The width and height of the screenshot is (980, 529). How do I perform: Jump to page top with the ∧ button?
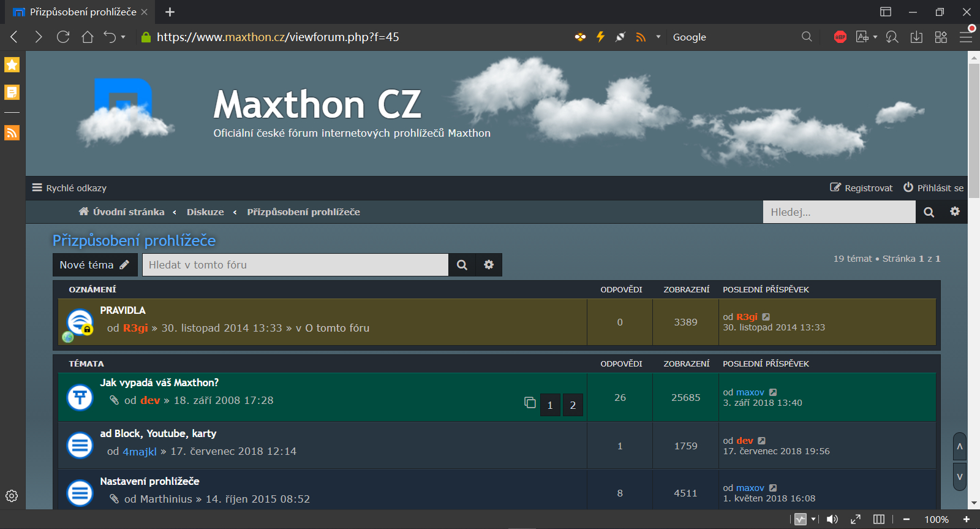point(960,446)
